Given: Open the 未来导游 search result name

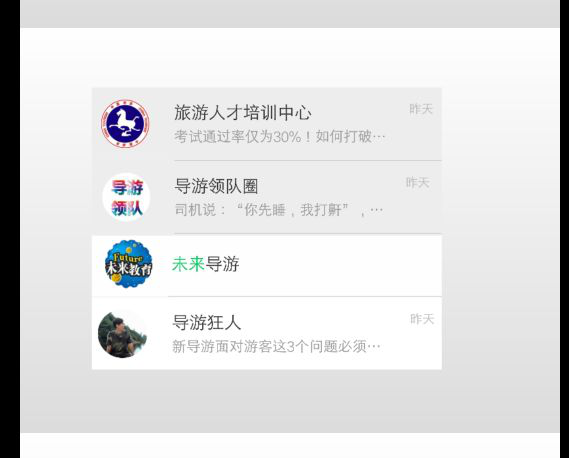Looking at the screenshot, I should point(206,264).
